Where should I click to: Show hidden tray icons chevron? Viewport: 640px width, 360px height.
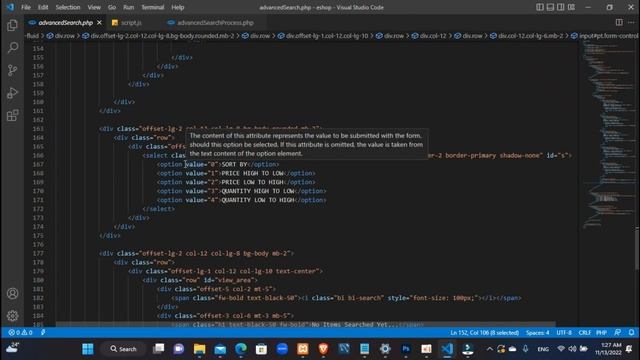coord(489,349)
